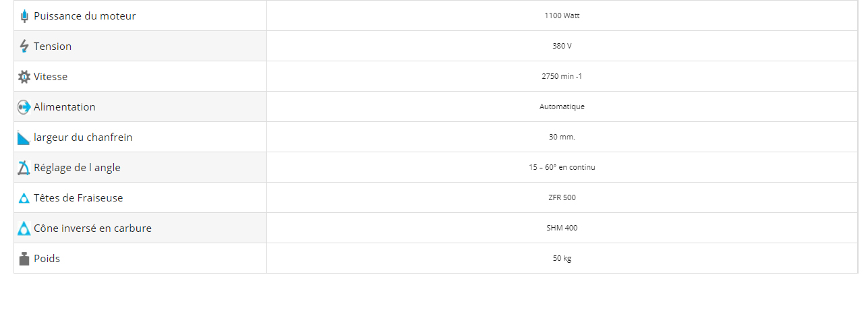
Task: Click the 2750 min -1 speed value
Action: point(562,76)
